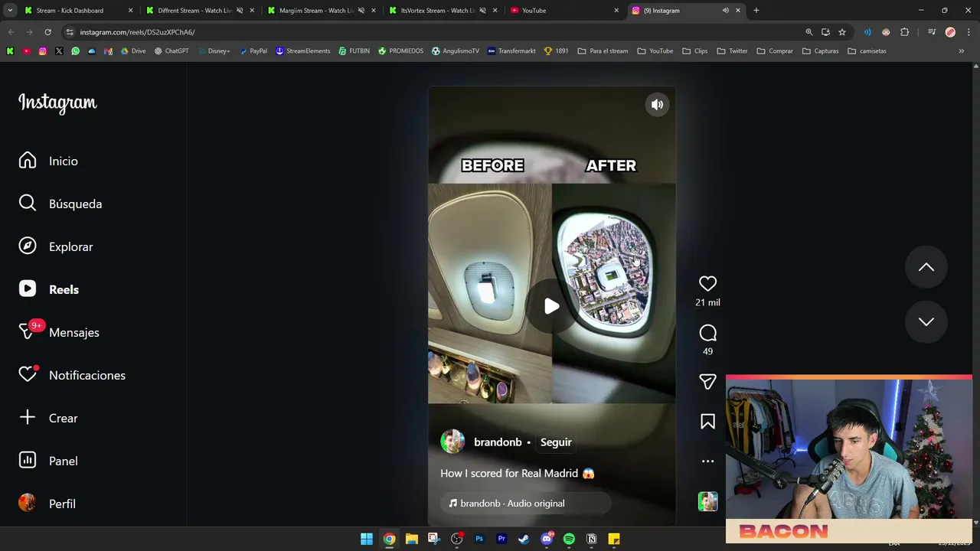
Task: Open comments via the speech bubble icon
Action: point(707,333)
